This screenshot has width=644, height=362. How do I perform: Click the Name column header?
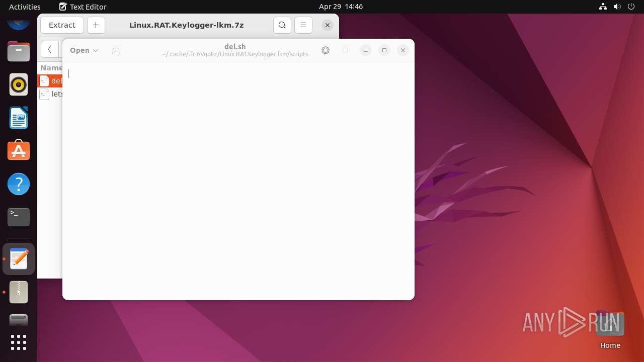[x=51, y=68]
